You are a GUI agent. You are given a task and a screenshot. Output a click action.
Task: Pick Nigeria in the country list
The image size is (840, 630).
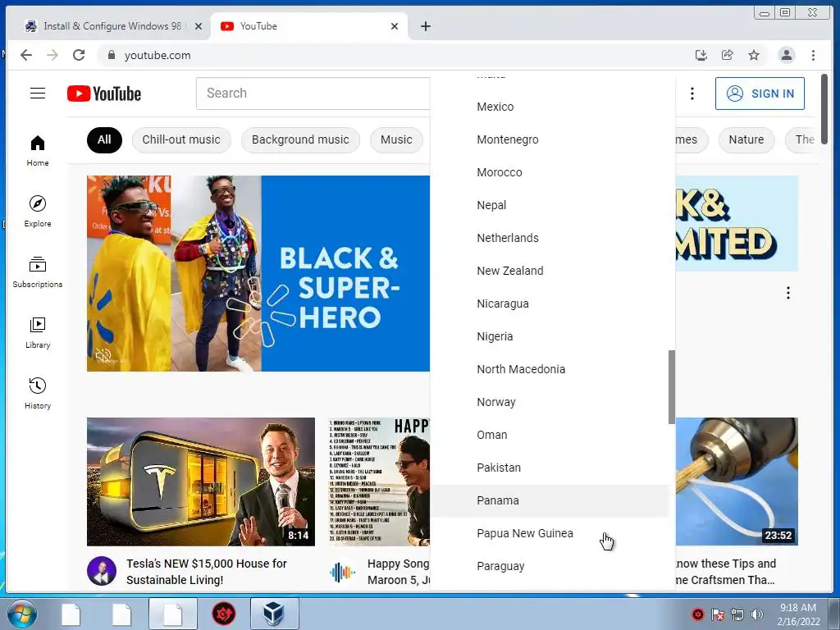click(x=550, y=336)
